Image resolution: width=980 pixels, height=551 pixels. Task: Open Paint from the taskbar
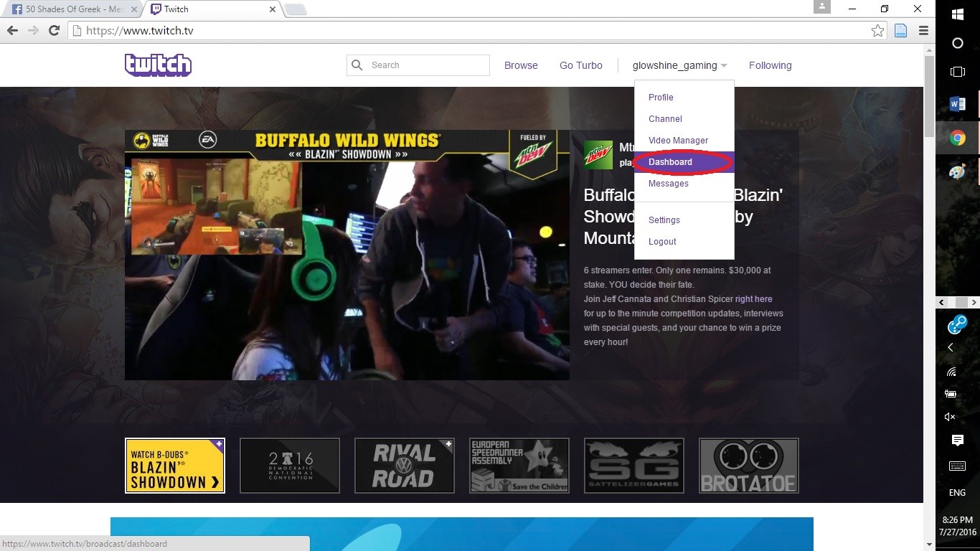(958, 171)
